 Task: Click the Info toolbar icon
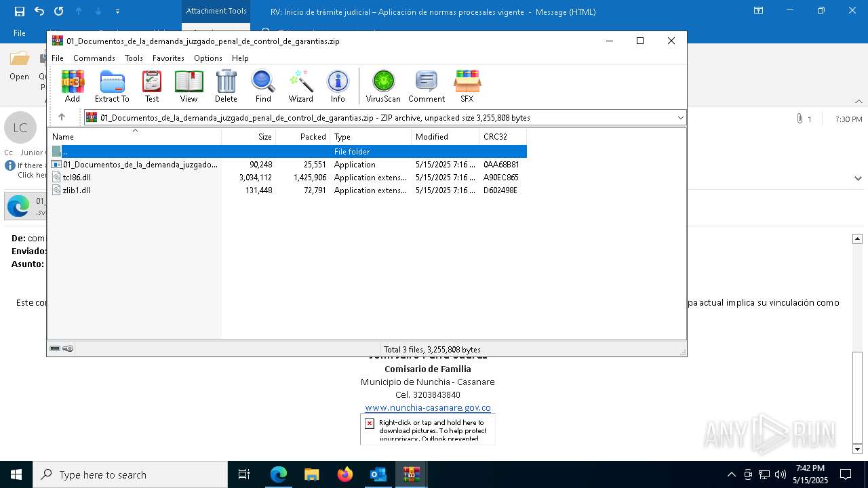click(338, 86)
